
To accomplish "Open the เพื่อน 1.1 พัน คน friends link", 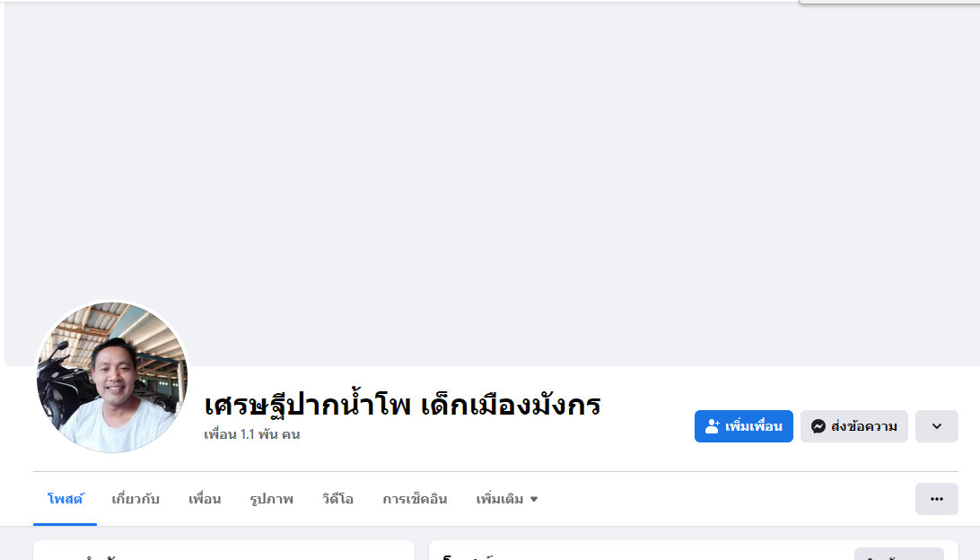I will [x=252, y=435].
